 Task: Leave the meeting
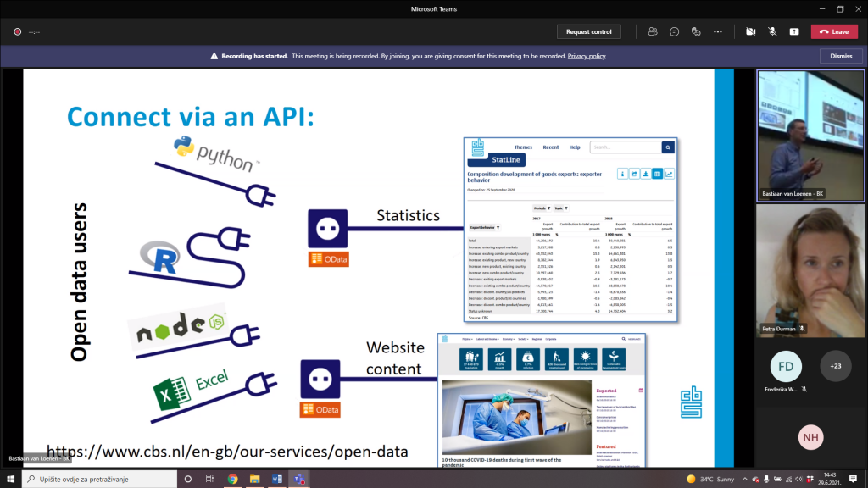pos(834,31)
